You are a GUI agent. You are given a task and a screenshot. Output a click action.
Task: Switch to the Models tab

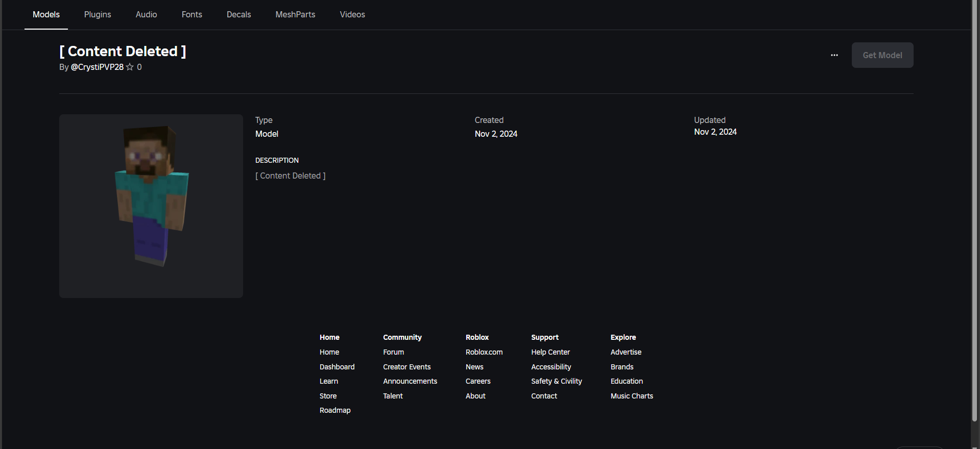pos(46,14)
